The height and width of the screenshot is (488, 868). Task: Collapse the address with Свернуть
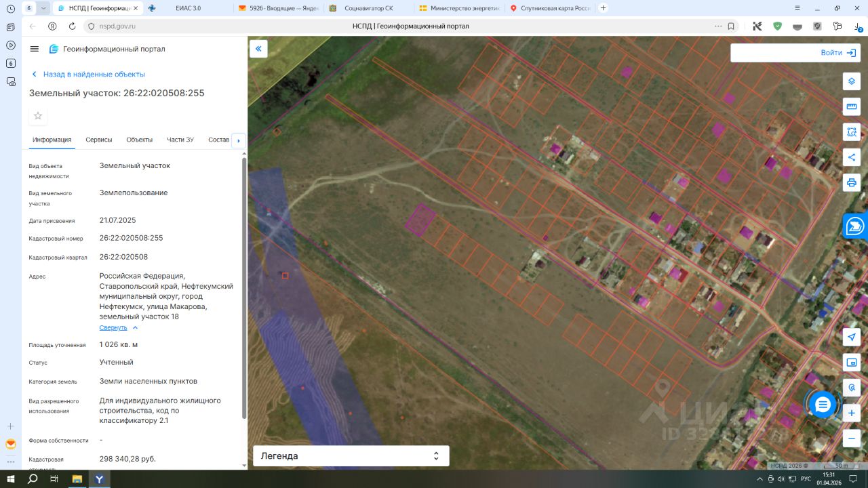click(119, 327)
